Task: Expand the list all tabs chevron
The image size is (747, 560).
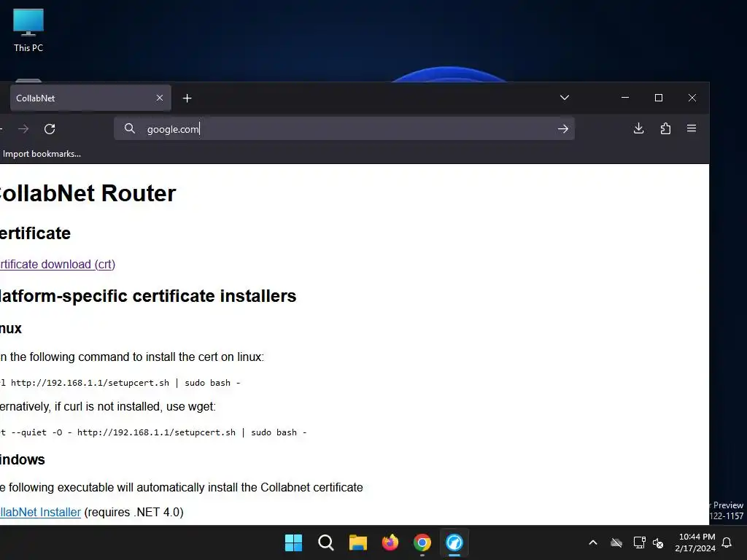Action: pyautogui.click(x=565, y=98)
